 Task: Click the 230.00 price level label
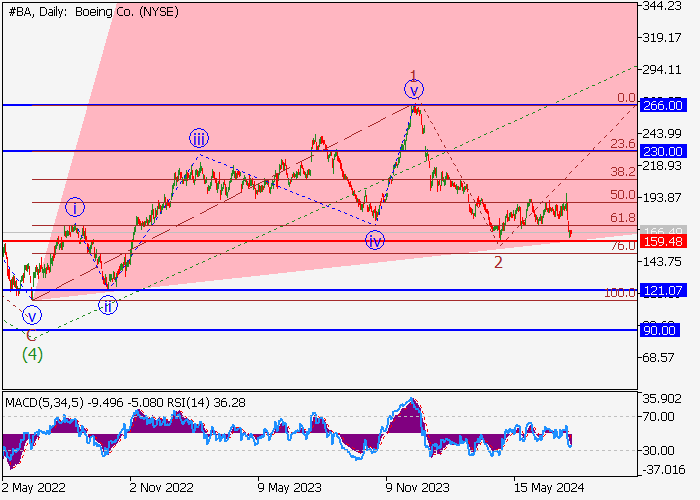[662, 151]
